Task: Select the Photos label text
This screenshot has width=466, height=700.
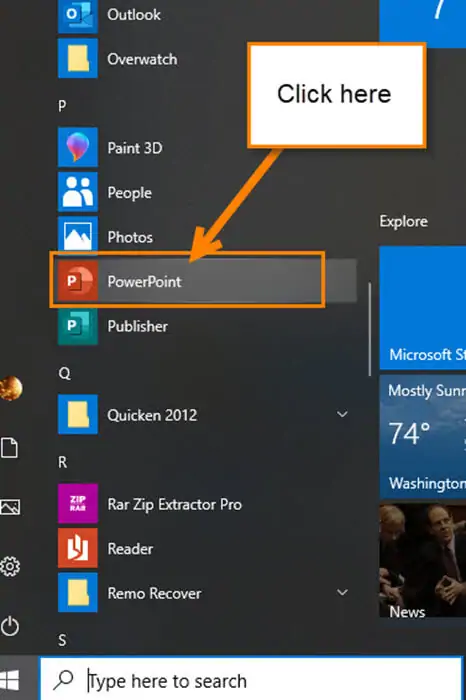Action: (130, 237)
